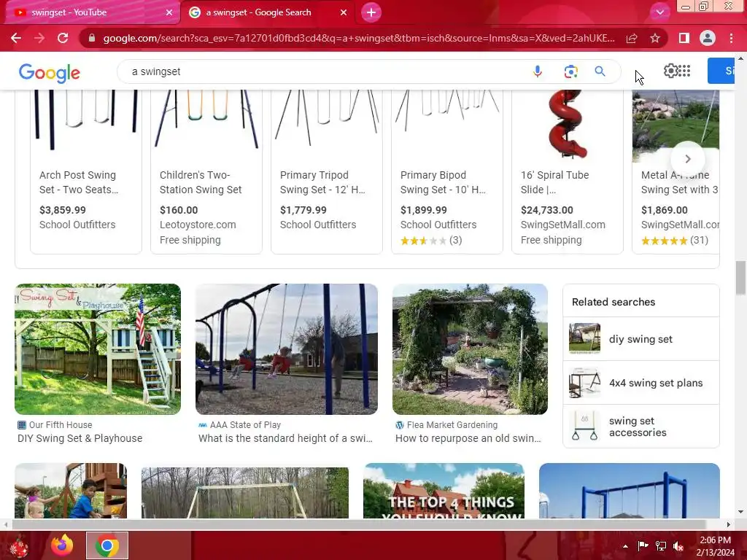
Task: Open Chrome three-dot menu
Action: (x=731, y=38)
